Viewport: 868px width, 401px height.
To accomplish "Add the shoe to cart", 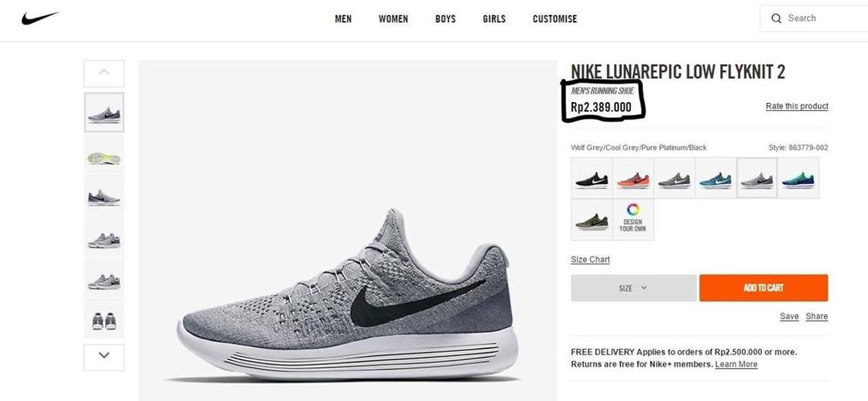I will [764, 288].
